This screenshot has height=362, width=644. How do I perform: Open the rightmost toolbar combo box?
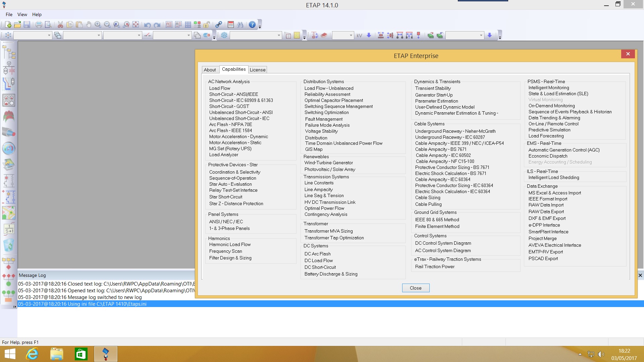[x=465, y=35]
